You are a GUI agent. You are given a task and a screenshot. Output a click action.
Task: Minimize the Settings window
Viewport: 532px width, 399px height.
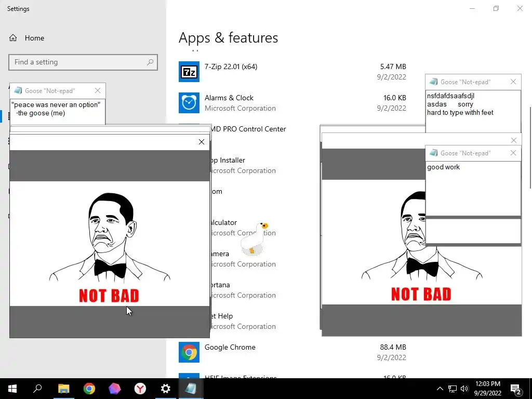click(x=472, y=8)
